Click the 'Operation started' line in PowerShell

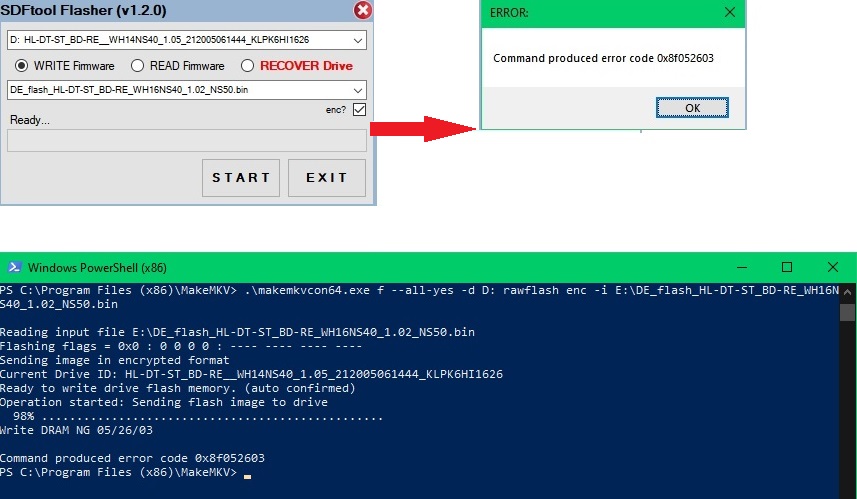[x=164, y=402]
